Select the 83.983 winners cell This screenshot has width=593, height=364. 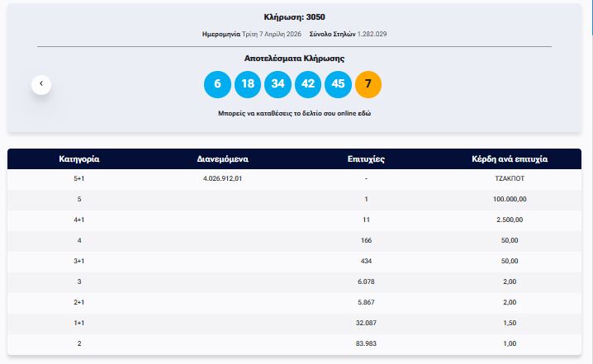tap(365, 343)
